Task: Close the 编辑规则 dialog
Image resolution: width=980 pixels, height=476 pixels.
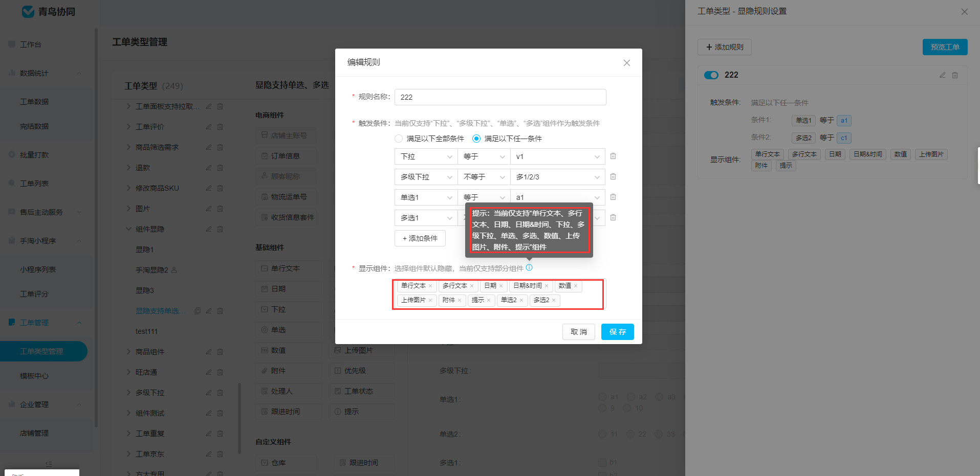Action: coord(627,63)
